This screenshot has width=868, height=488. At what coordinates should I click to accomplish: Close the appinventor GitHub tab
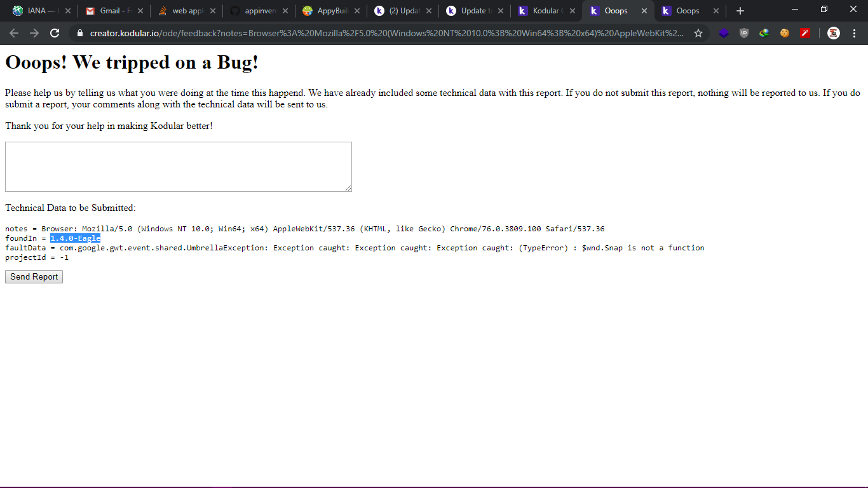point(285,11)
